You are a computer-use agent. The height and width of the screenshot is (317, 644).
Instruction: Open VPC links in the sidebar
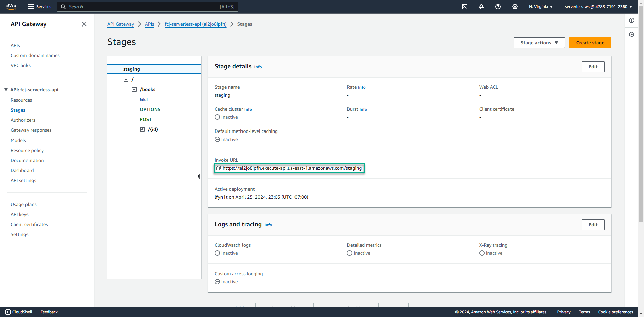(x=20, y=65)
